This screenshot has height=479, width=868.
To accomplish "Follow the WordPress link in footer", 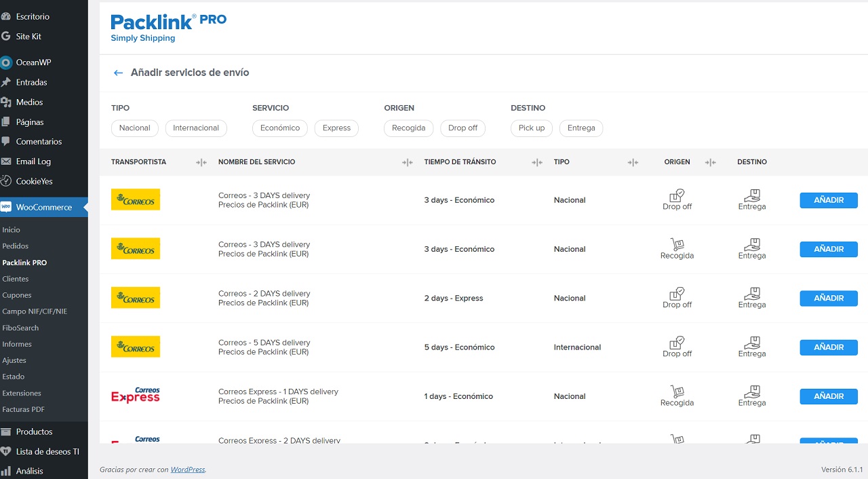I will (x=188, y=470).
